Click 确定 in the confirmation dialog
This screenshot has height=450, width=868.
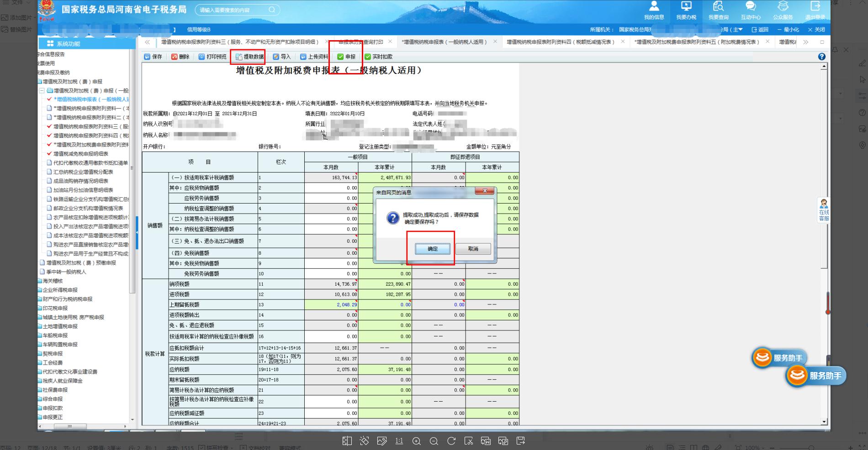click(x=432, y=249)
